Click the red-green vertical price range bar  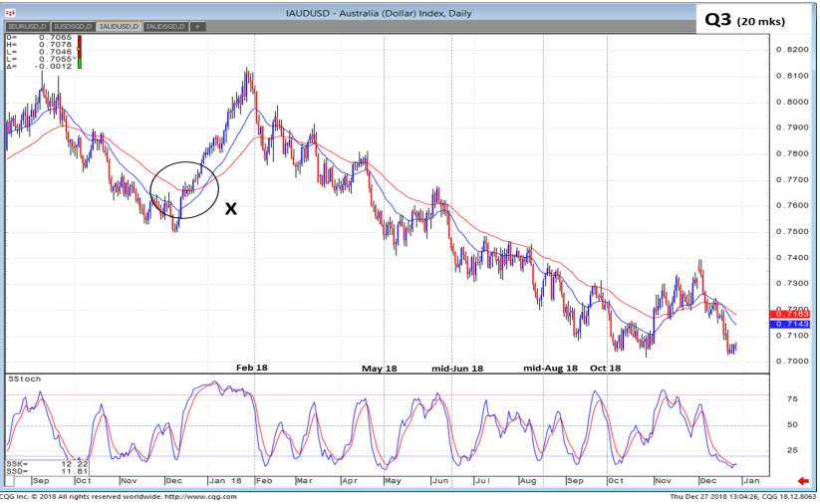80,52
